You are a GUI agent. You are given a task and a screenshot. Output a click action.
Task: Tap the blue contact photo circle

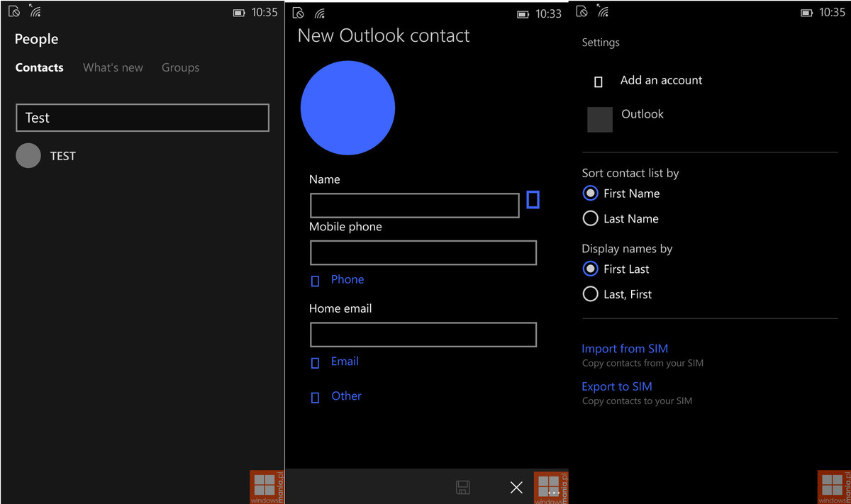tap(347, 108)
